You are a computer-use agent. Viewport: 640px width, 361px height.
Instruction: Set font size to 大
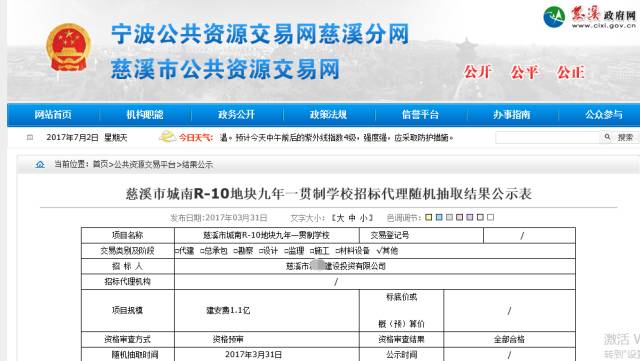point(340,218)
